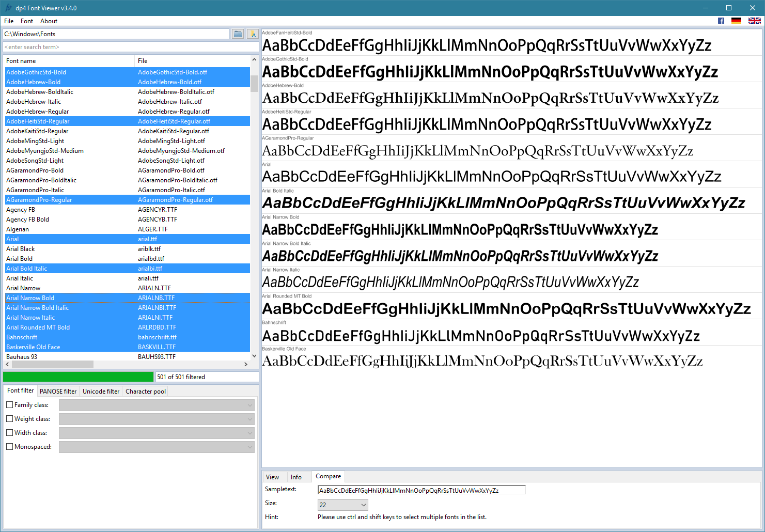
Task: Click the font list scroll-up arrow
Action: coord(254,60)
